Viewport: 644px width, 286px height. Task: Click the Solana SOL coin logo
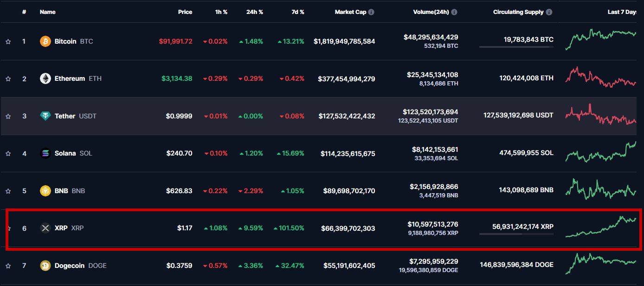[x=45, y=153]
